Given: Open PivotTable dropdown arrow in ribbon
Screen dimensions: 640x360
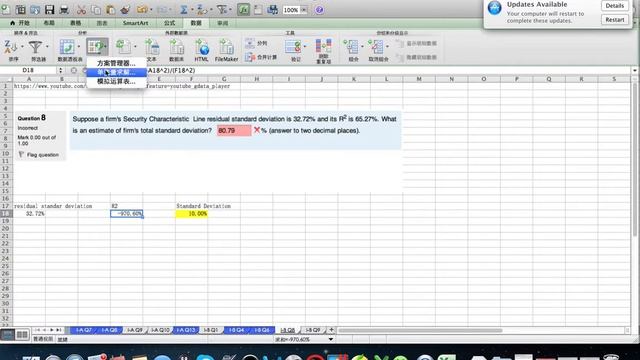Looking at the screenshot, I should [x=79, y=47].
